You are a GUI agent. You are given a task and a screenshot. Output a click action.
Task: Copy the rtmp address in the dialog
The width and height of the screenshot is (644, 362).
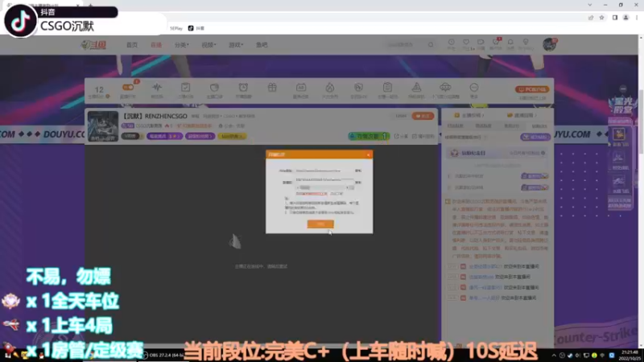click(358, 171)
